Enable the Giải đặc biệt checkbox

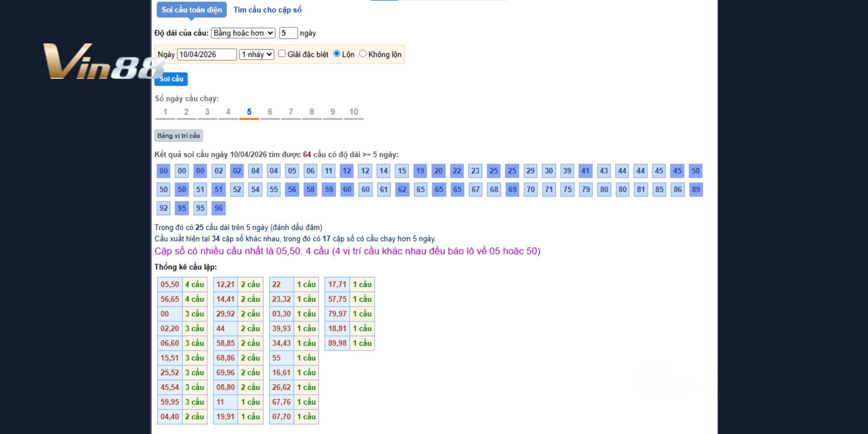click(x=282, y=53)
